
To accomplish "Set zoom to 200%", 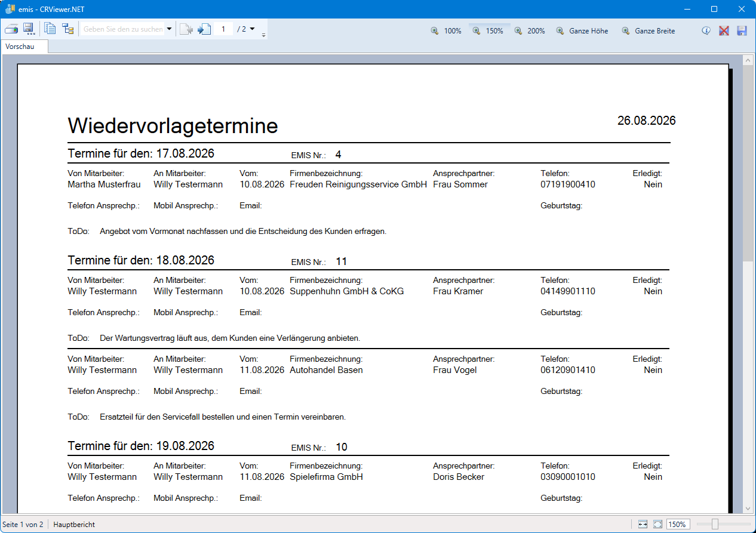I will pyautogui.click(x=530, y=30).
